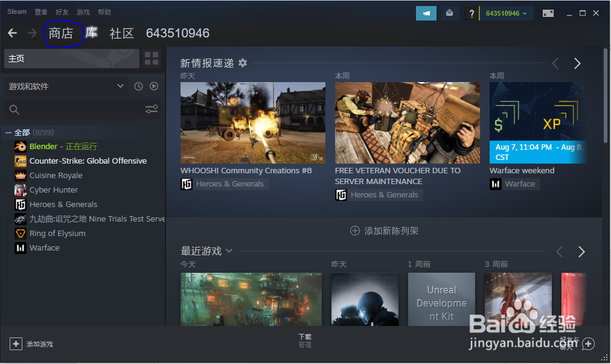This screenshot has height=364, width=611.
Task: Open advanced search filters in the sidebar
Action: [151, 109]
